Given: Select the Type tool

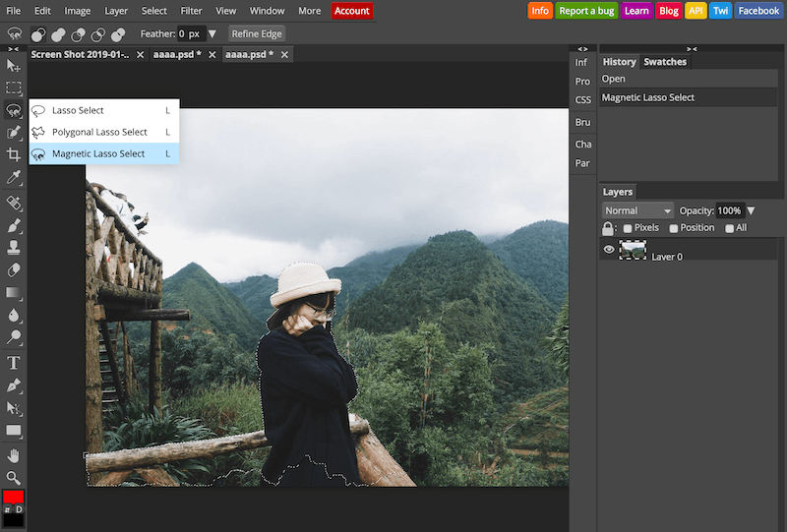Looking at the screenshot, I should (14, 363).
